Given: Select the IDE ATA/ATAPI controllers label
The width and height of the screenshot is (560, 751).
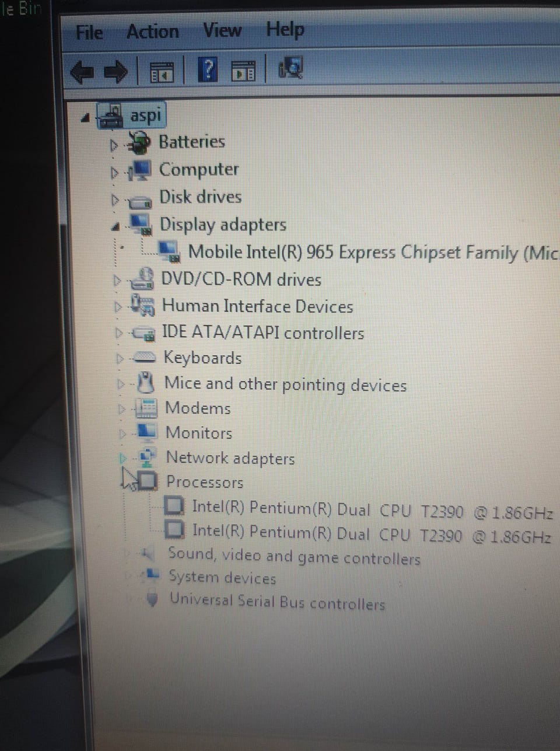Looking at the screenshot, I should click(263, 333).
